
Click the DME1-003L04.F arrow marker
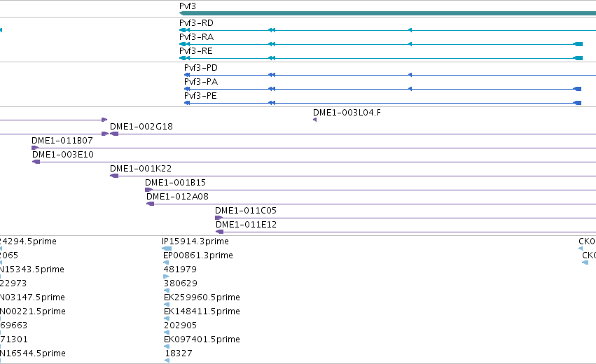click(x=314, y=120)
